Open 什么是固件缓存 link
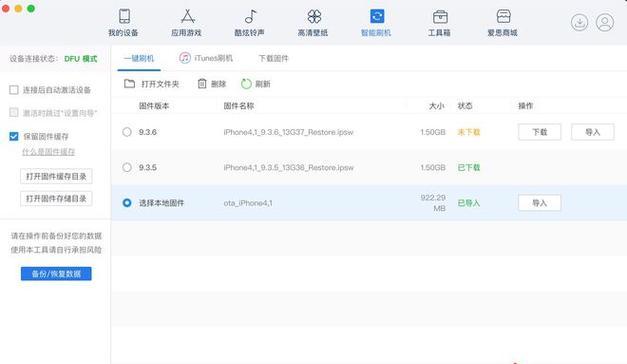The height and width of the screenshot is (364, 627). click(x=48, y=152)
